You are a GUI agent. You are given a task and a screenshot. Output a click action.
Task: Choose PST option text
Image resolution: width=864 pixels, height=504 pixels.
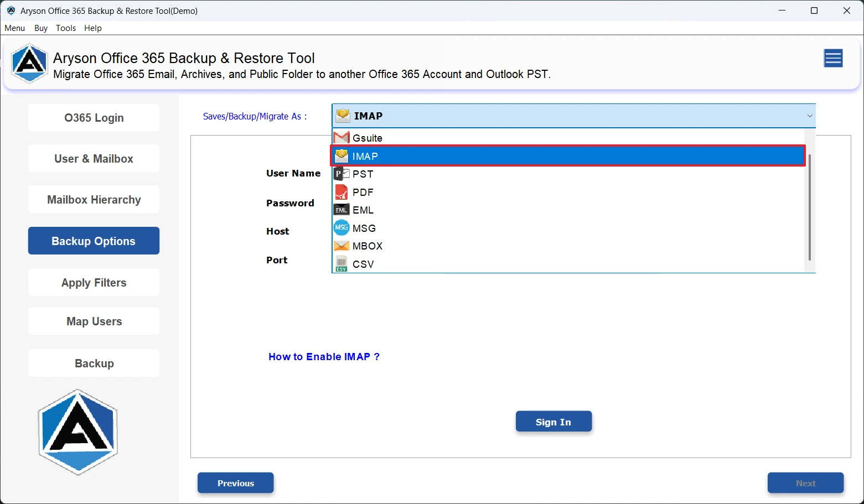coord(363,174)
